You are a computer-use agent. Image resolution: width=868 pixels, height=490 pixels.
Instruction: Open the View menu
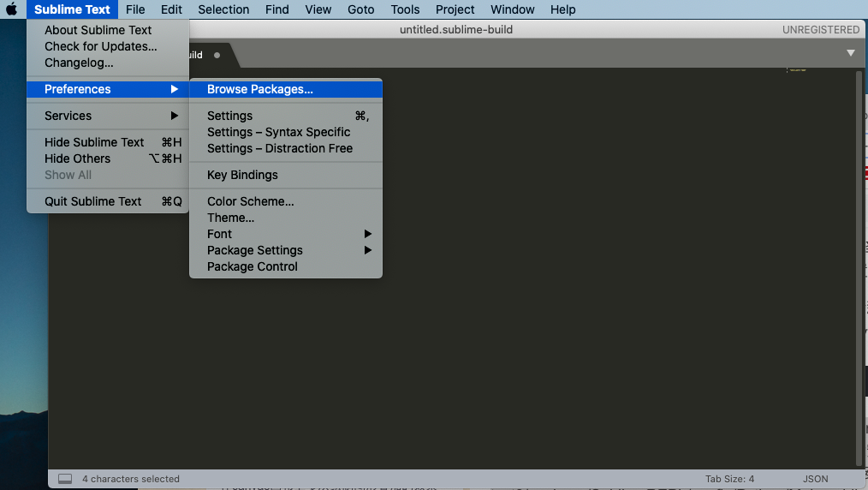[318, 9]
